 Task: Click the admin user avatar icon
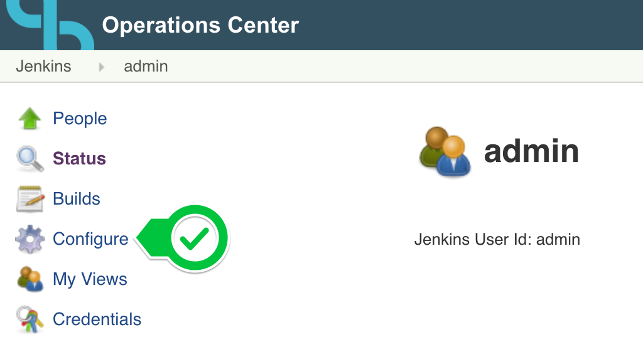(x=445, y=151)
